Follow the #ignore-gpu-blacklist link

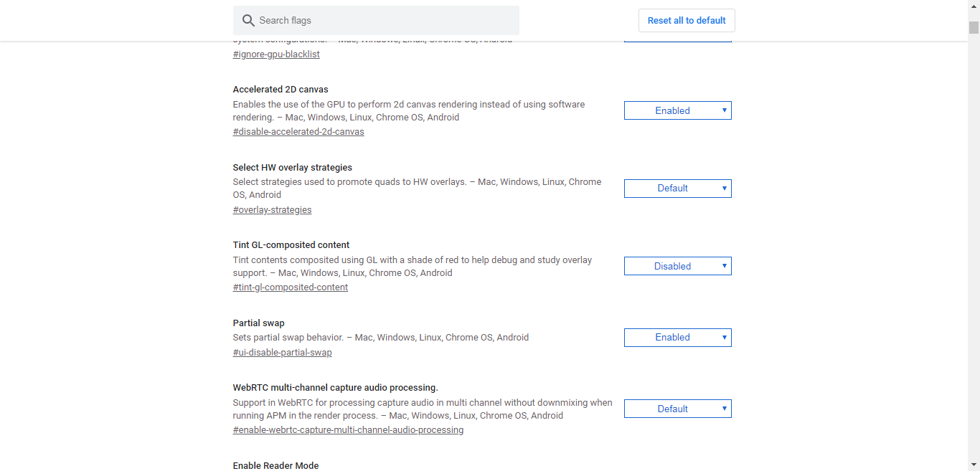[276, 54]
